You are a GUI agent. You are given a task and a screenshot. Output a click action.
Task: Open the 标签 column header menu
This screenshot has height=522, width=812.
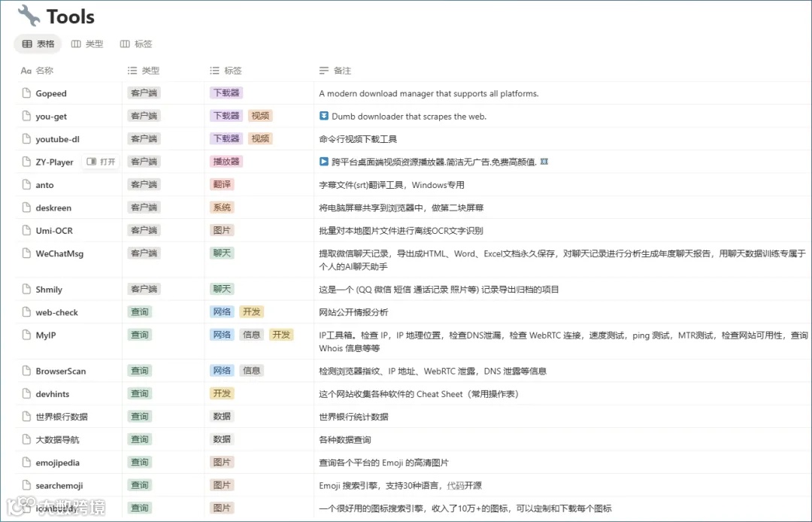[x=228, y=71]
